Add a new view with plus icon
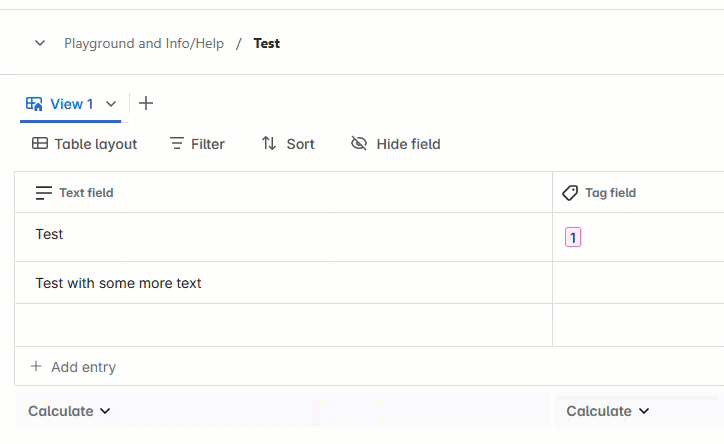The width and height of the screenshot is (724, 444). pos(146,103)
